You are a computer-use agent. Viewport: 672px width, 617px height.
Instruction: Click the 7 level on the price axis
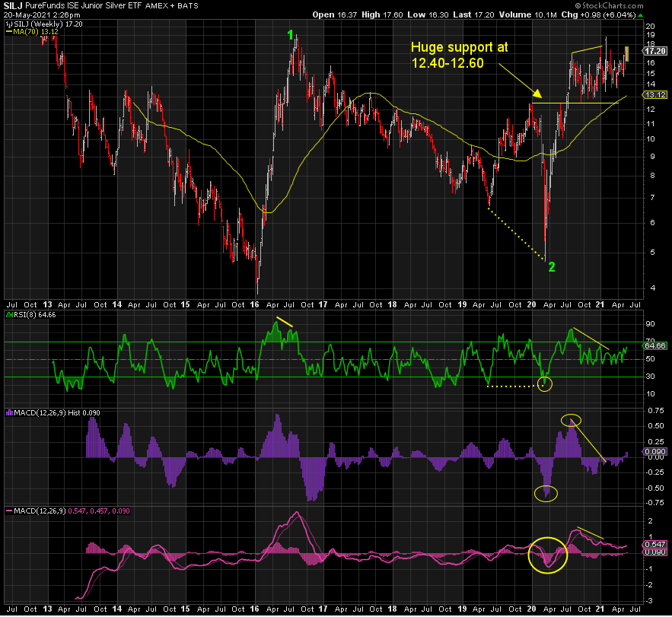tap(652, 198)
